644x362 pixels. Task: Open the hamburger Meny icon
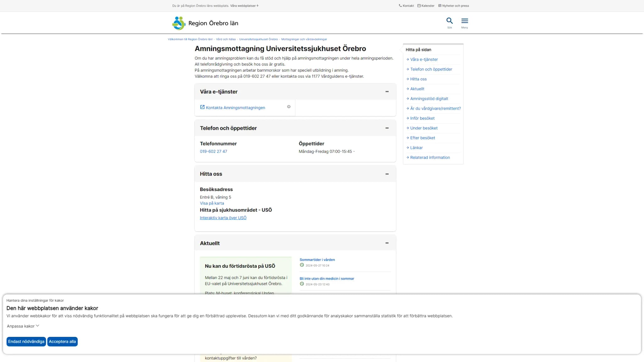464,21
